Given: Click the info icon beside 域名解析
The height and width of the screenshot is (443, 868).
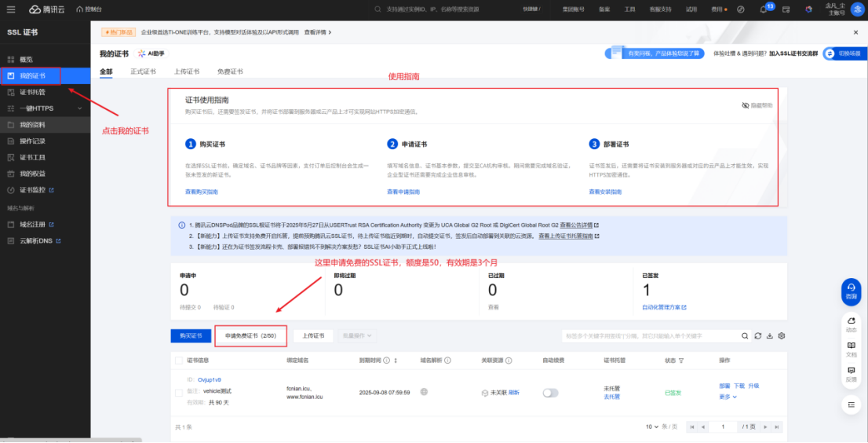Looking at the screenshot, I should coord(447,361).
